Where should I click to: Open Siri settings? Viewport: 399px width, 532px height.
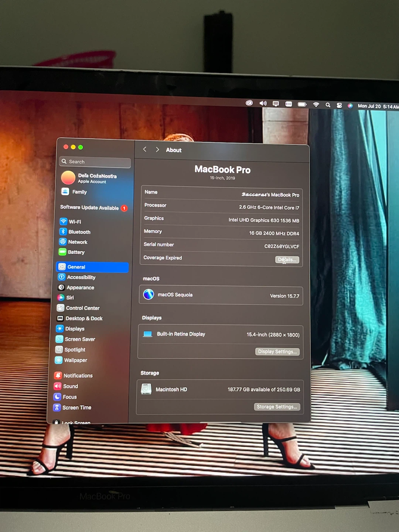point(66,297)
